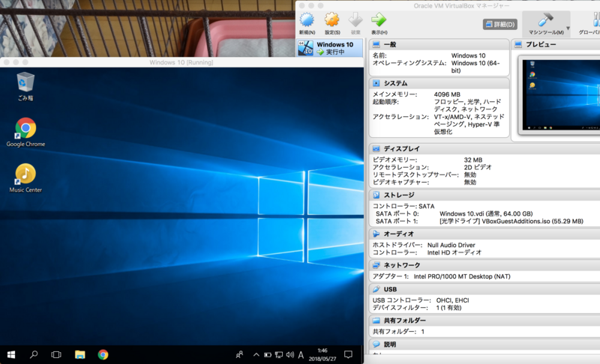Click the volume speaker icon in tray
This screenshot has height=364, width=600.
point(290,355)
